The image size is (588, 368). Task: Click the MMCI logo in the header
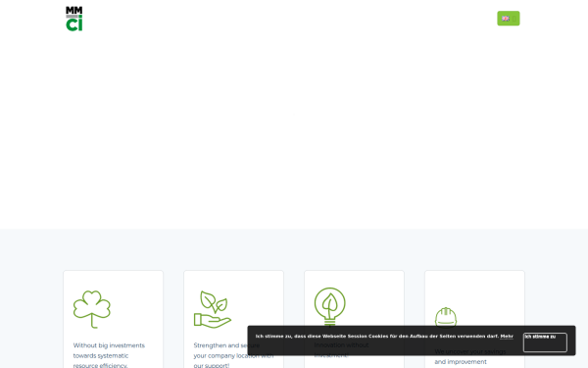(x=74, y=19)
